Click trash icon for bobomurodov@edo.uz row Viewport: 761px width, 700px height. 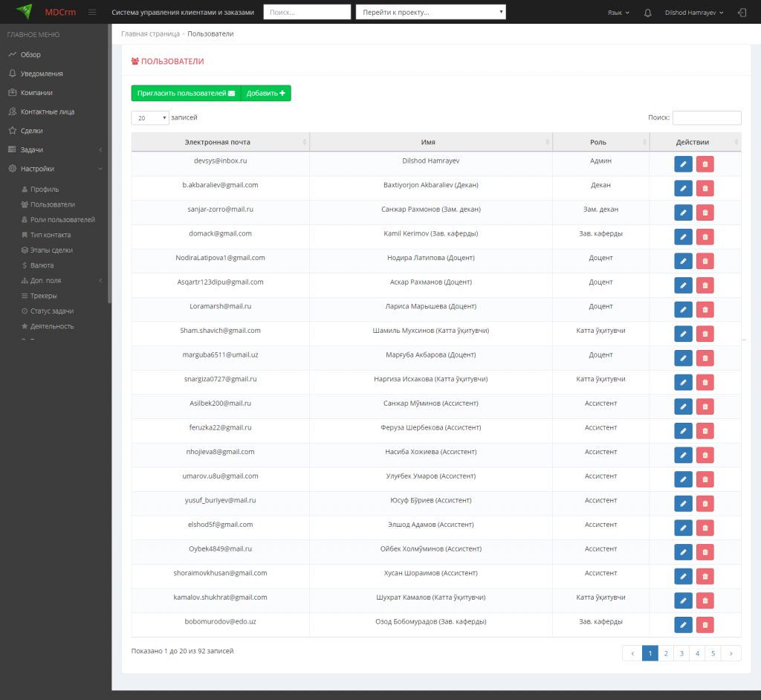[x=705, y=625]
